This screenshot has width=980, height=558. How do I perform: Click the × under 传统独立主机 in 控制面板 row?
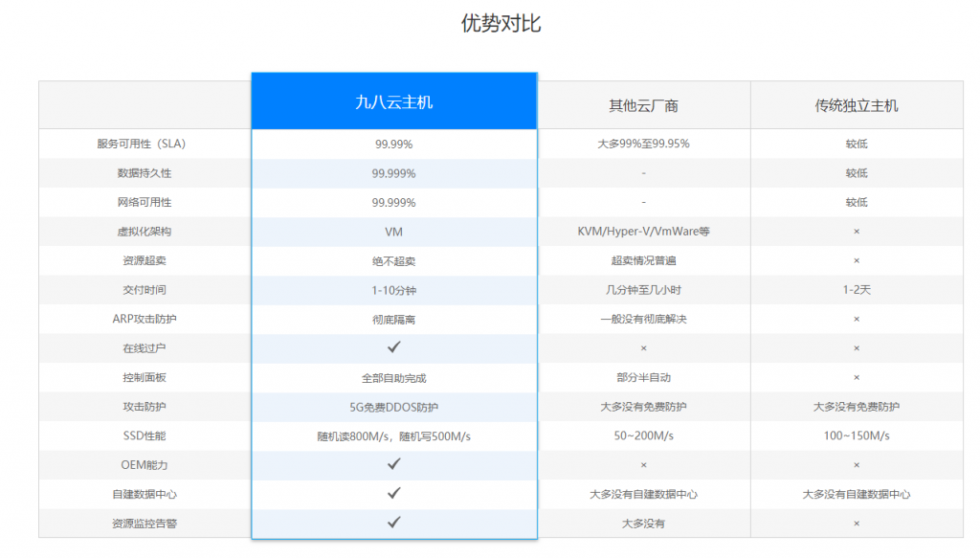tap(857, 377)
